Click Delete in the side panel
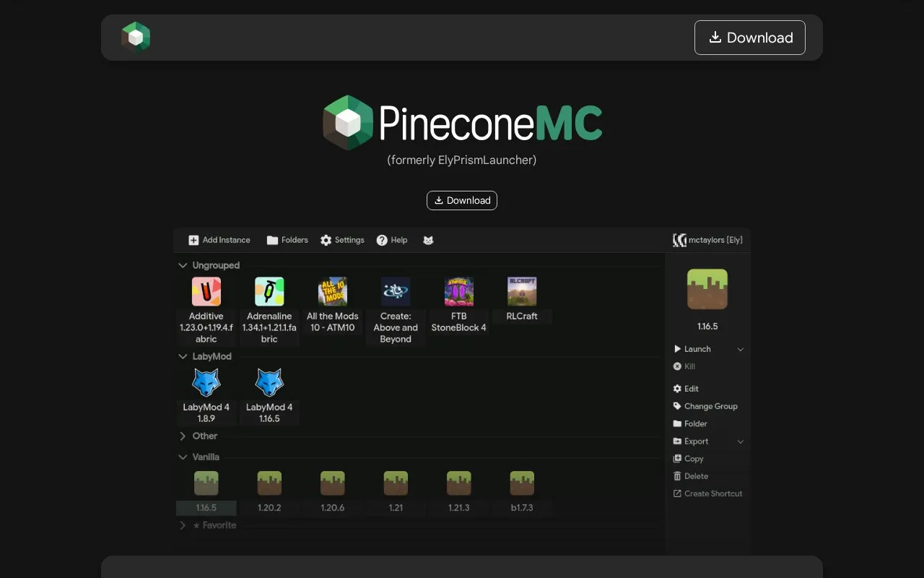 (691, 476)
